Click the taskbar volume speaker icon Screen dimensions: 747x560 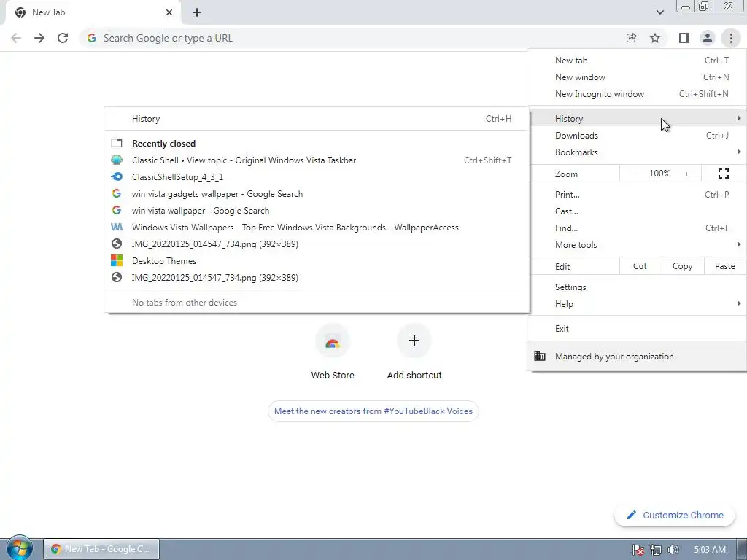point(673,550)
